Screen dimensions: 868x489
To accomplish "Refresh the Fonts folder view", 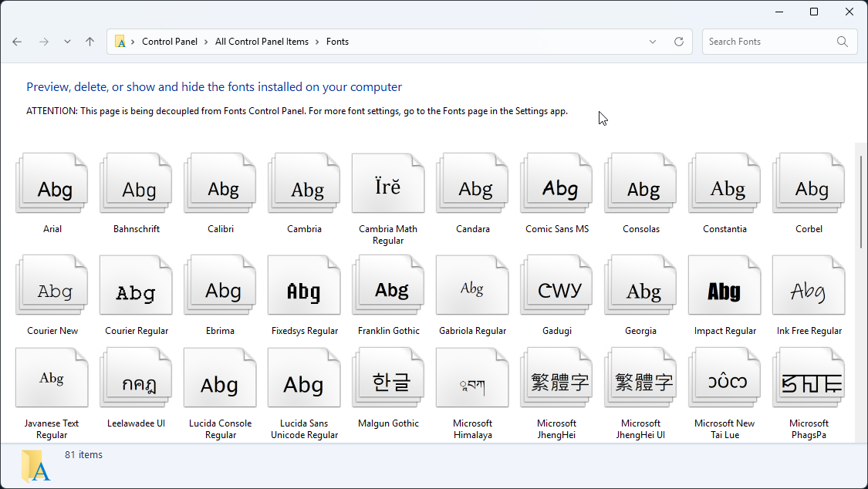I will 679,42.
